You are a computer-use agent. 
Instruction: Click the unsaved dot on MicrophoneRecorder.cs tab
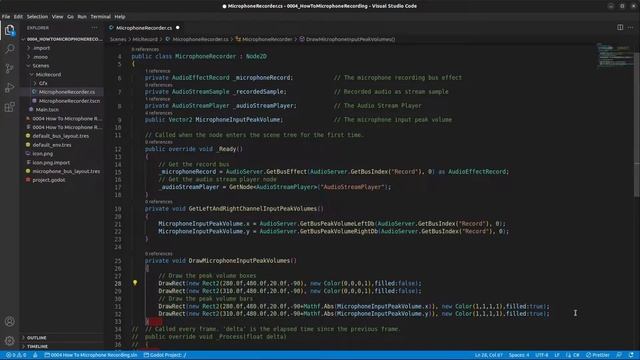tap(178, 28)
